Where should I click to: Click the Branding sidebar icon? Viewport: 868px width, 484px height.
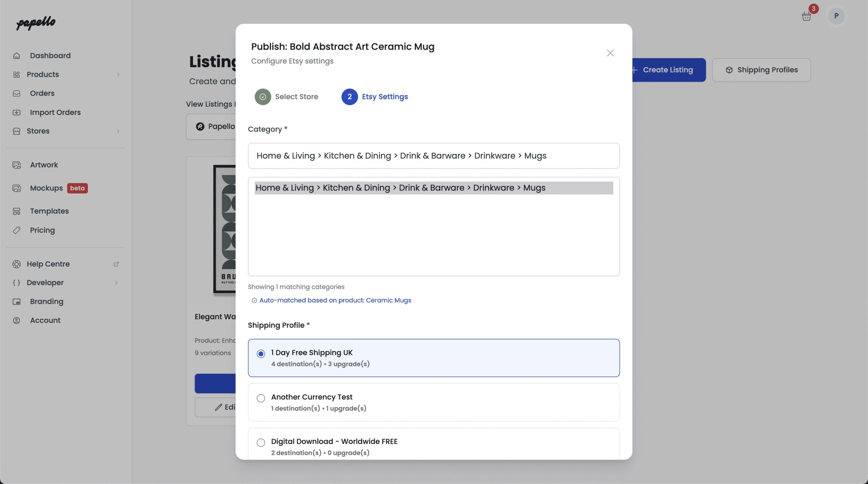click(x=16, y=301)
